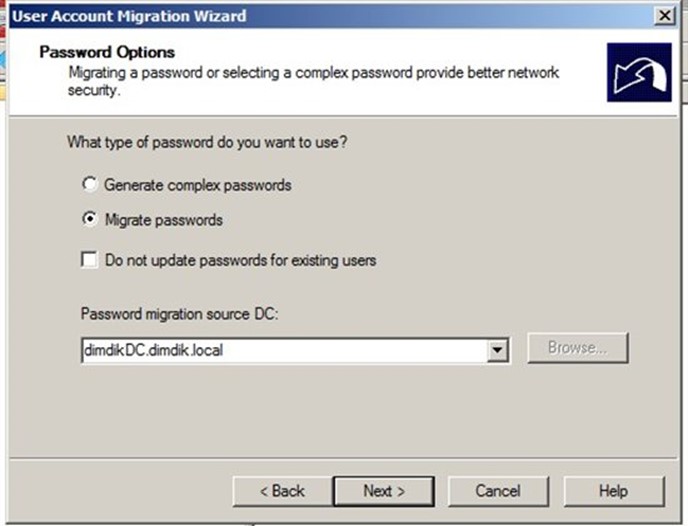This screenshot has width=688, height=526.
Task: Click the Migrate passwords label text
Action: (x=164, y=220)
